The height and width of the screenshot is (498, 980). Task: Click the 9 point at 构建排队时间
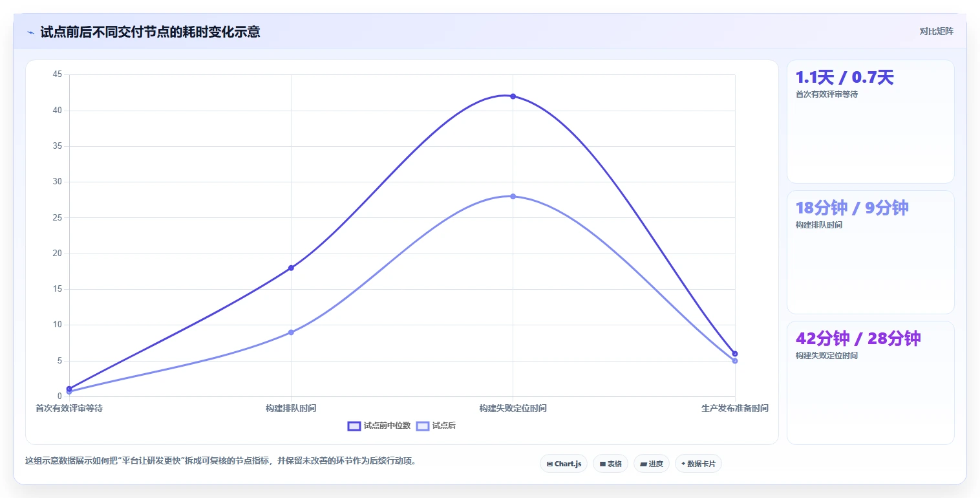(291, 332)
